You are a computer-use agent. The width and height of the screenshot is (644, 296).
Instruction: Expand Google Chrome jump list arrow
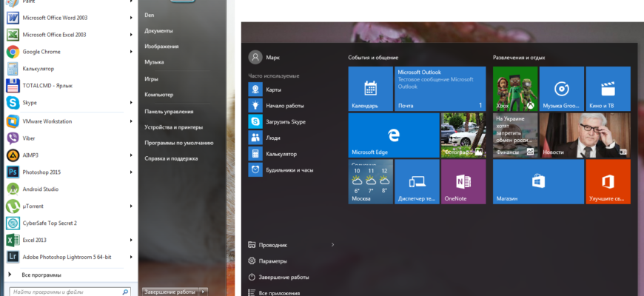pyautogui.click(x=131, y=52)
